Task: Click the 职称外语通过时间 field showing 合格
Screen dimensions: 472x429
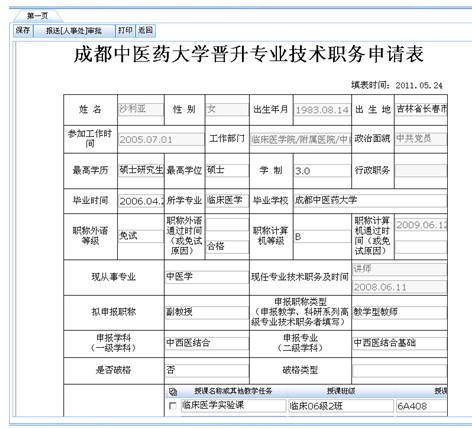Action: (227, 247)
